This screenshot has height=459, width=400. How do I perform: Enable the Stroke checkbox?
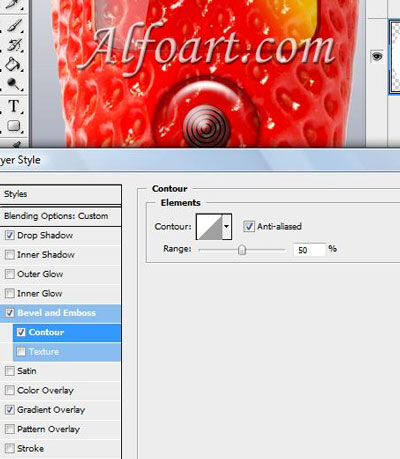10,448
